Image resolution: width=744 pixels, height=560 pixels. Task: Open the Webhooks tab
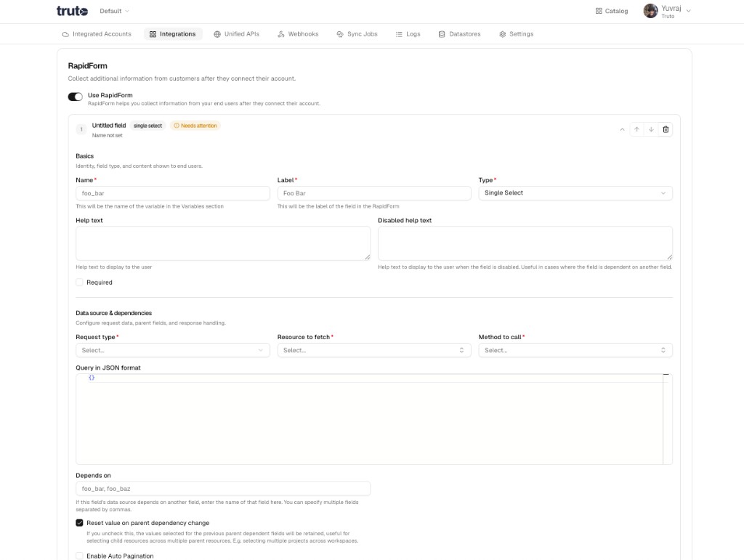point(298,34)
